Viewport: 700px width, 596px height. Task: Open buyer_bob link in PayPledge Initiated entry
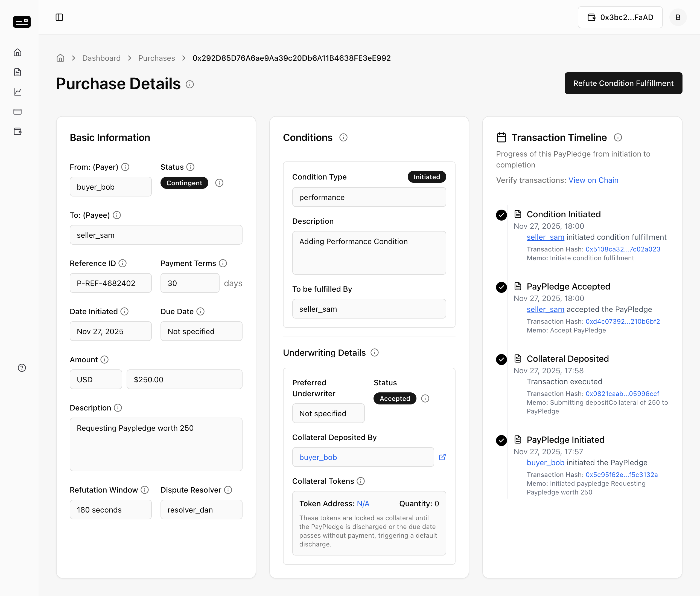[x=546, y=462]
